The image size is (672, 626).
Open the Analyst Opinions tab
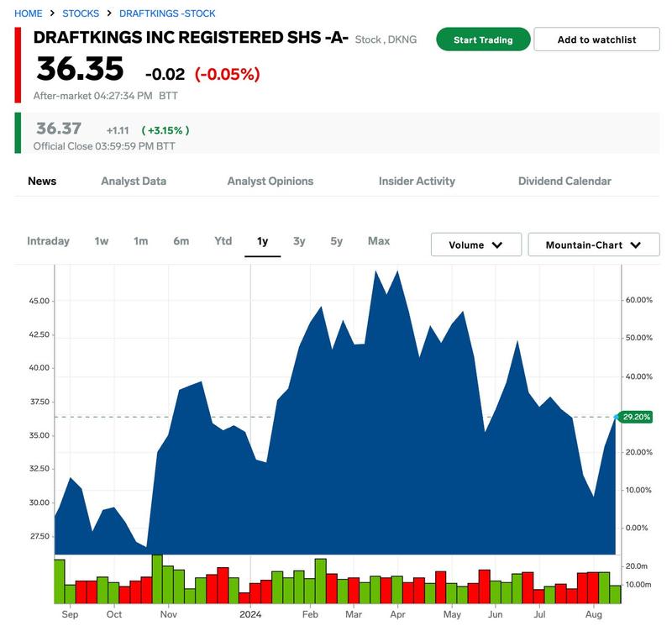tap(270, 181)
